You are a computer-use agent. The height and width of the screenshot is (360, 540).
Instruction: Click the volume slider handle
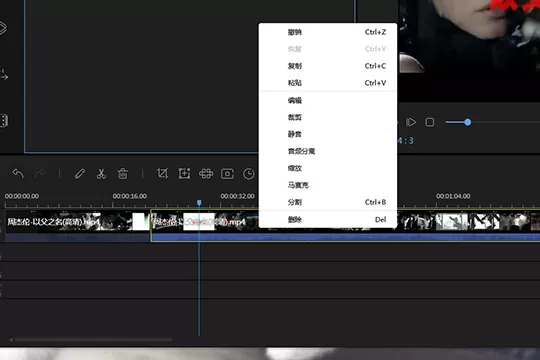pyautogui.click(x=468, y=122)
